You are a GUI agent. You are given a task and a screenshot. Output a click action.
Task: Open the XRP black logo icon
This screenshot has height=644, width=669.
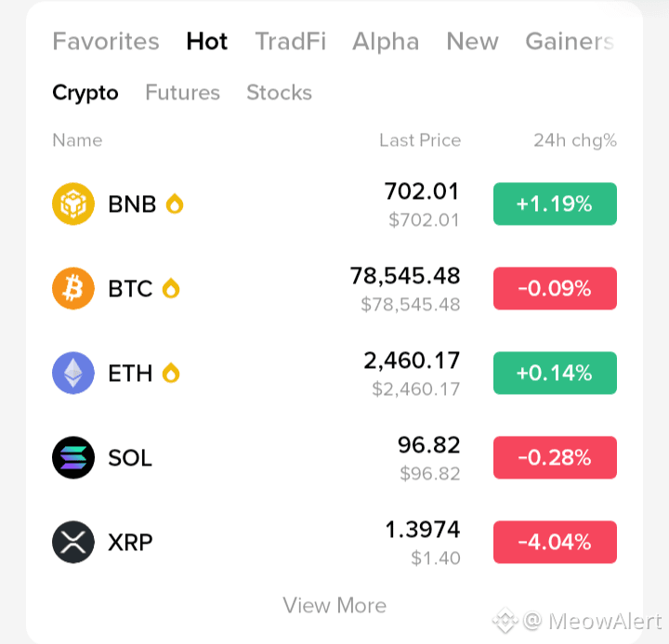point(73,542)
